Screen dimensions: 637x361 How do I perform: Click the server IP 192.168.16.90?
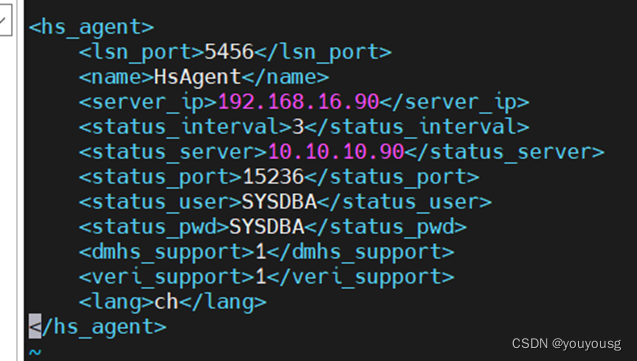tap(299, 102)
